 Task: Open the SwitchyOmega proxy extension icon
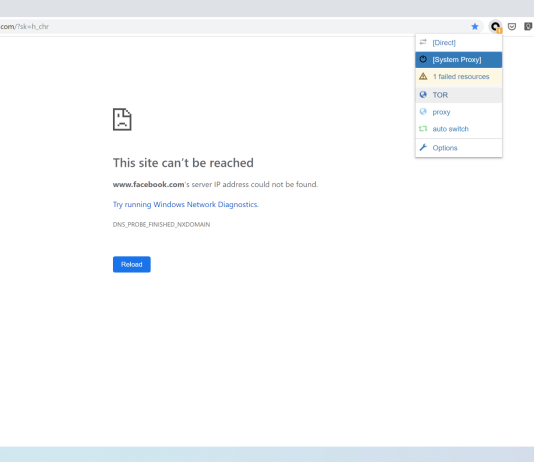coord(495,27)
